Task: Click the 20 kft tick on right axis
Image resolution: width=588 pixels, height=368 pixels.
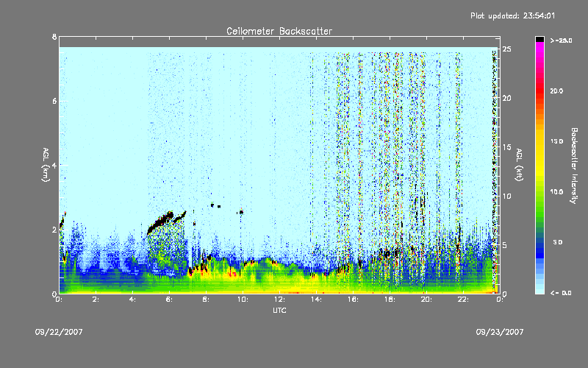Action: (507, 98)
